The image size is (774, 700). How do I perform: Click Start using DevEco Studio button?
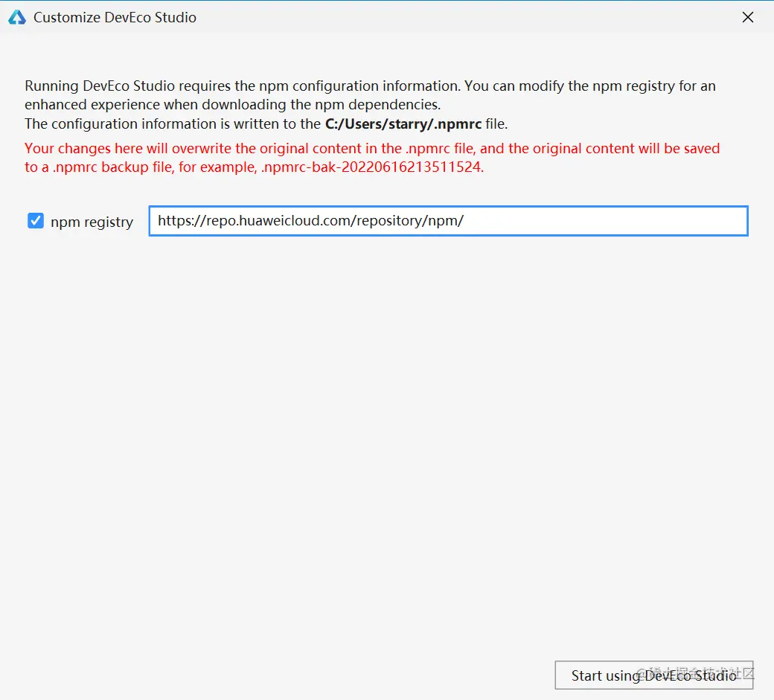653,675
